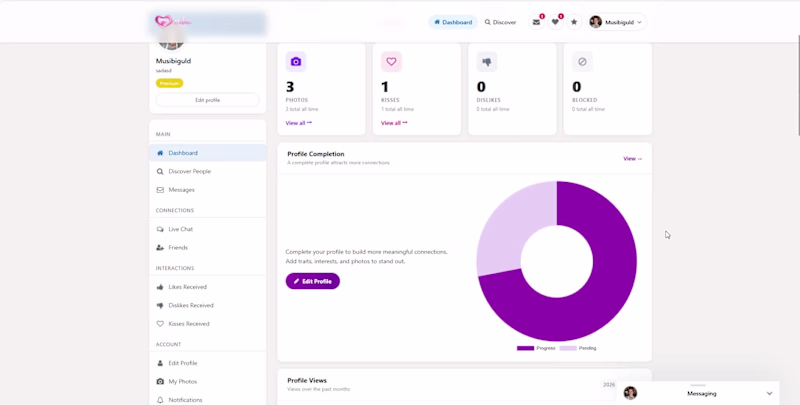
Task: Open Discover in the top navigation
Action: click(x=501, y=22)
